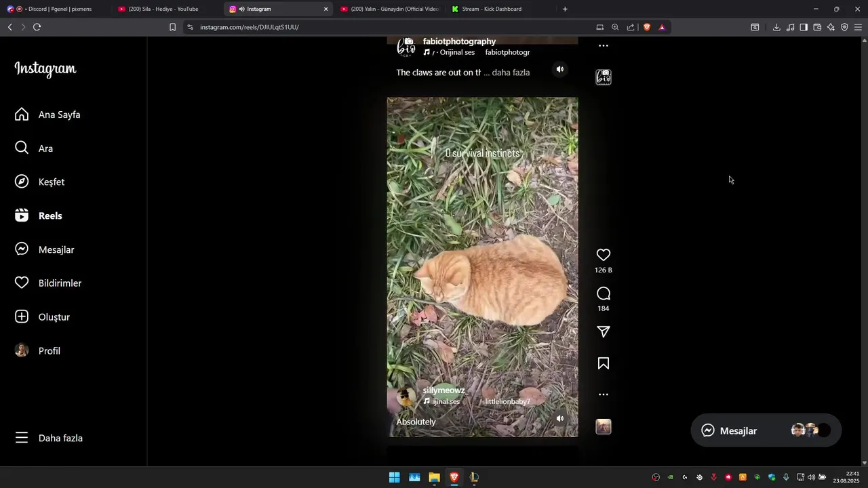
Task: Open the floating Mesajlar chat button
Action: [x=766, y=430]
